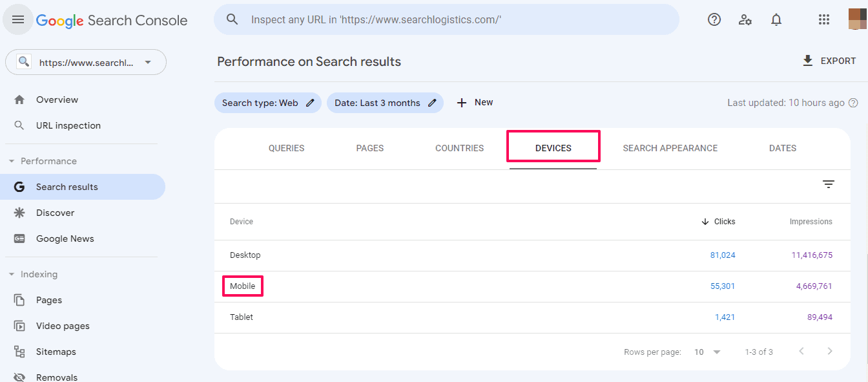Edit the Search type Web filter pencil
Viewport: 868px width, 382px height.
coord(311,103)
